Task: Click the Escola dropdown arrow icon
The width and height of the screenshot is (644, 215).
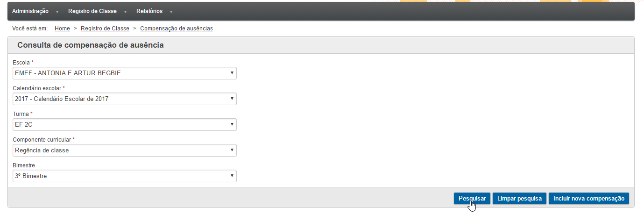Action: [232, 73]
